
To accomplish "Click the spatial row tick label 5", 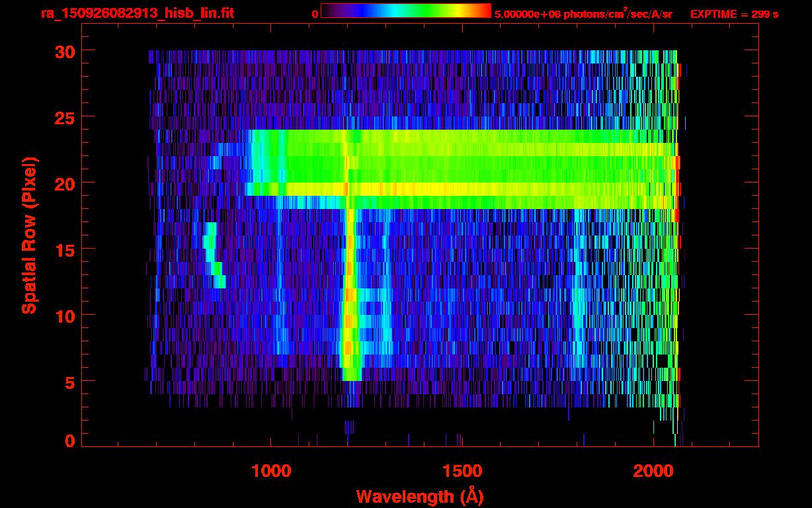I will 69,382.
